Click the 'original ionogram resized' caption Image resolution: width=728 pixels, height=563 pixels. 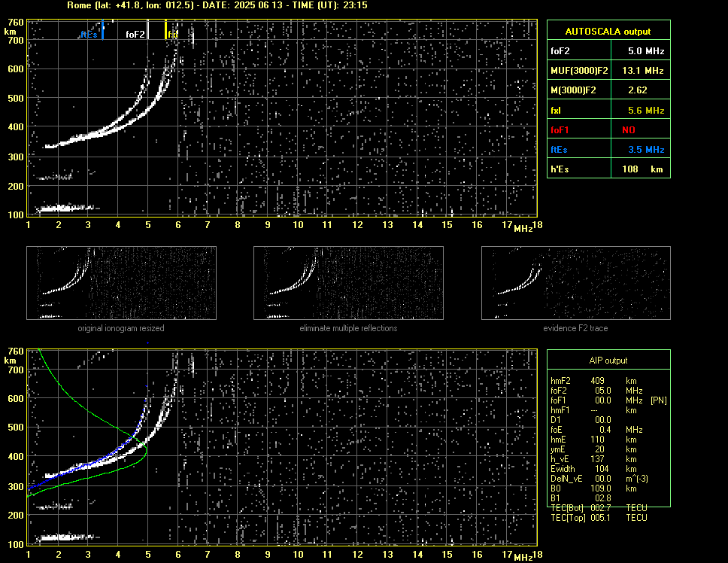[x=121, y=328]
